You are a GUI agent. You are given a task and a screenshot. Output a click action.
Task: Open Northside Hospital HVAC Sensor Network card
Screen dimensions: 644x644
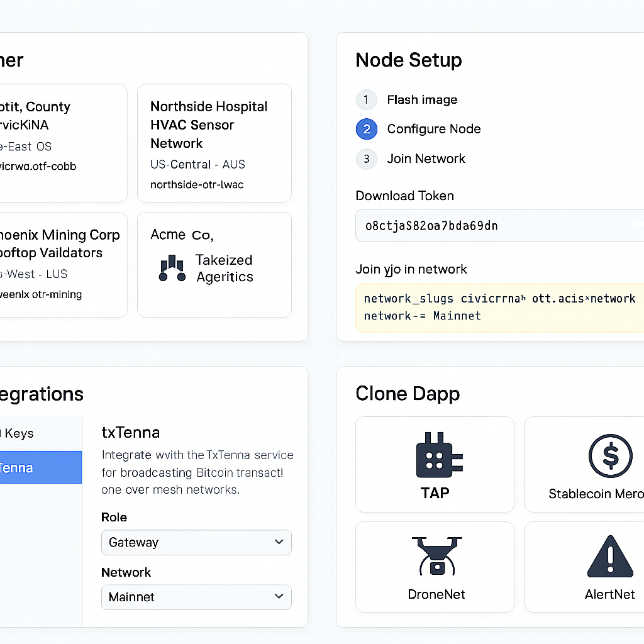coord(214,143)
